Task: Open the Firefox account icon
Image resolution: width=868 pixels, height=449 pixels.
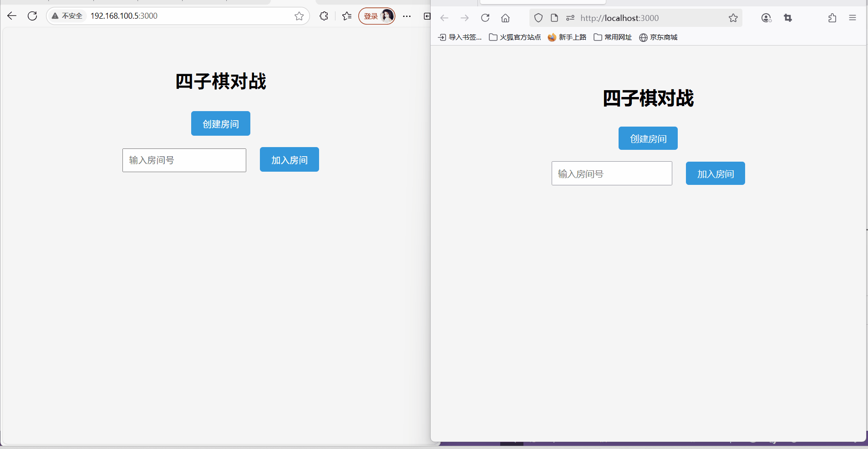Action: click(x=766, y=18)
